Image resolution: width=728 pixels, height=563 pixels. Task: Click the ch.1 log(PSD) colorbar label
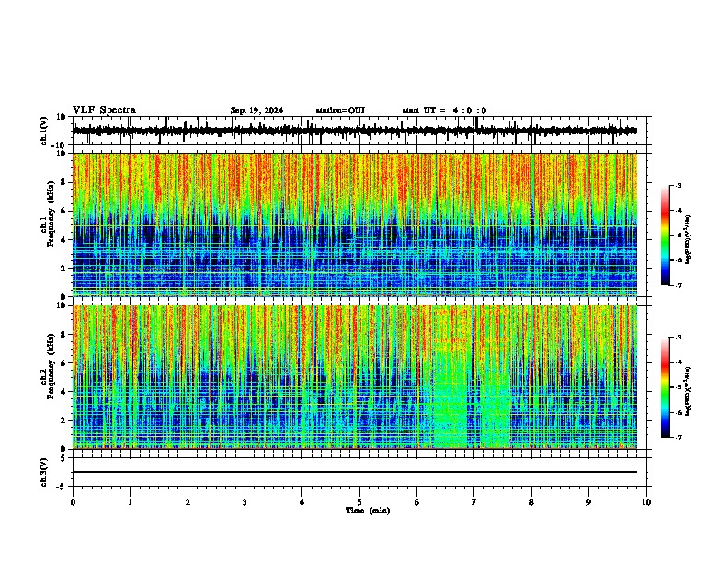pos(688,239)
